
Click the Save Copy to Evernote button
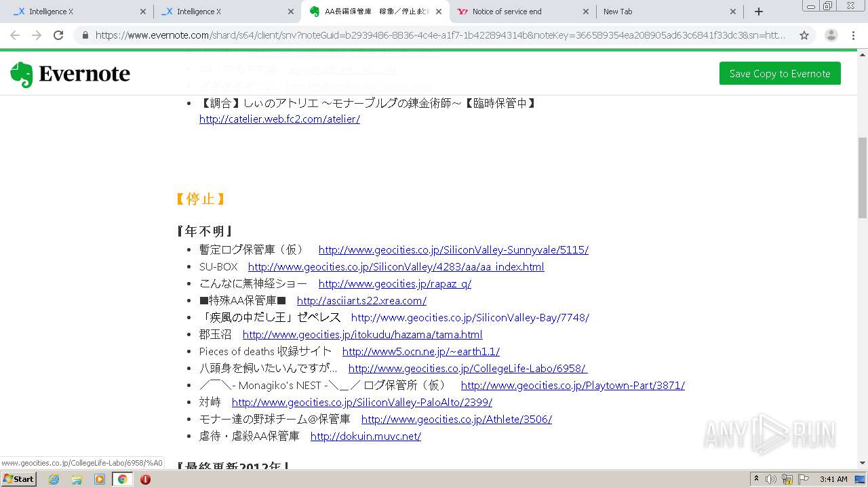780,73
